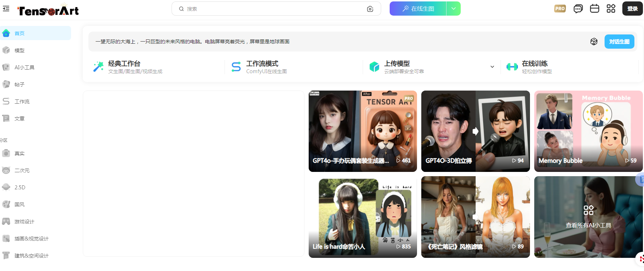Click the camera image-search icon
The height and width of the screenshot is (271, 644).
[370, 9]
